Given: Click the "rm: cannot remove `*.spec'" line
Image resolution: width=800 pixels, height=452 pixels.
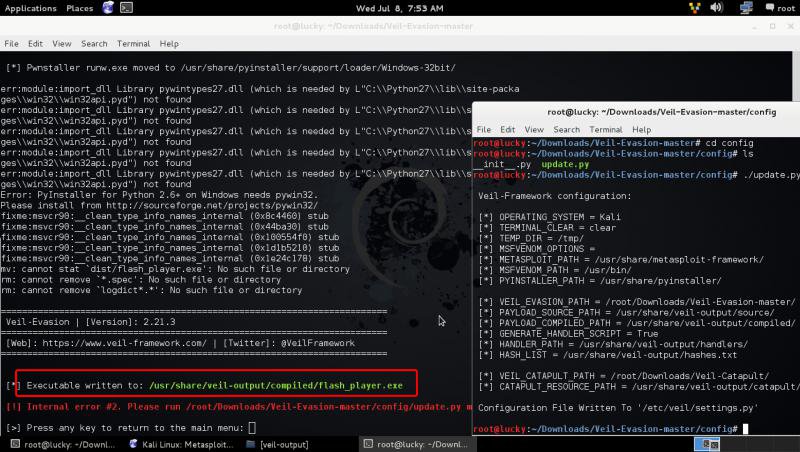Looking at the screenshot, I should (141, 280).
